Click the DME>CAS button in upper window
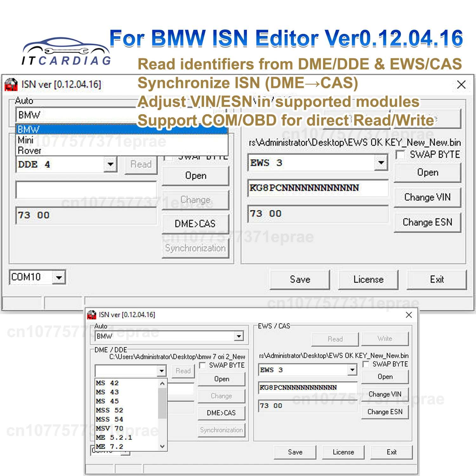 [195, 224]
